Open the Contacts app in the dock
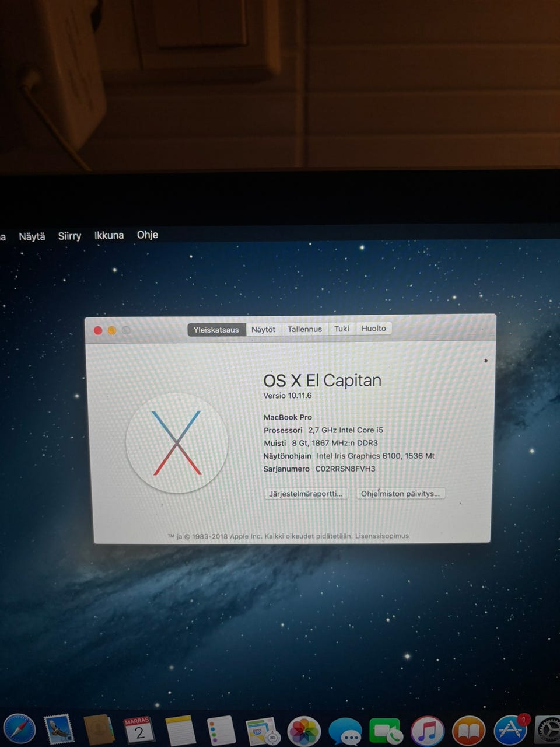560x747 pixels. pyautogui.click(x=99, y=731)
